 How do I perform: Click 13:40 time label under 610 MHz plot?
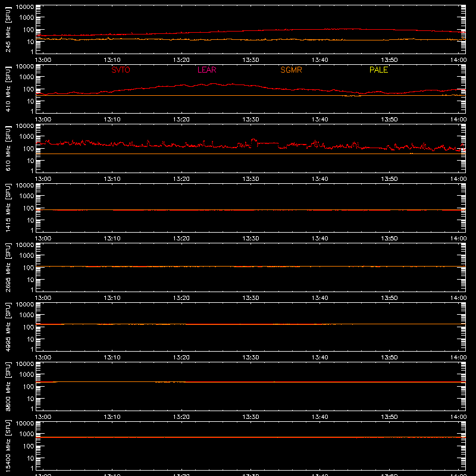(x=320, y=179)
